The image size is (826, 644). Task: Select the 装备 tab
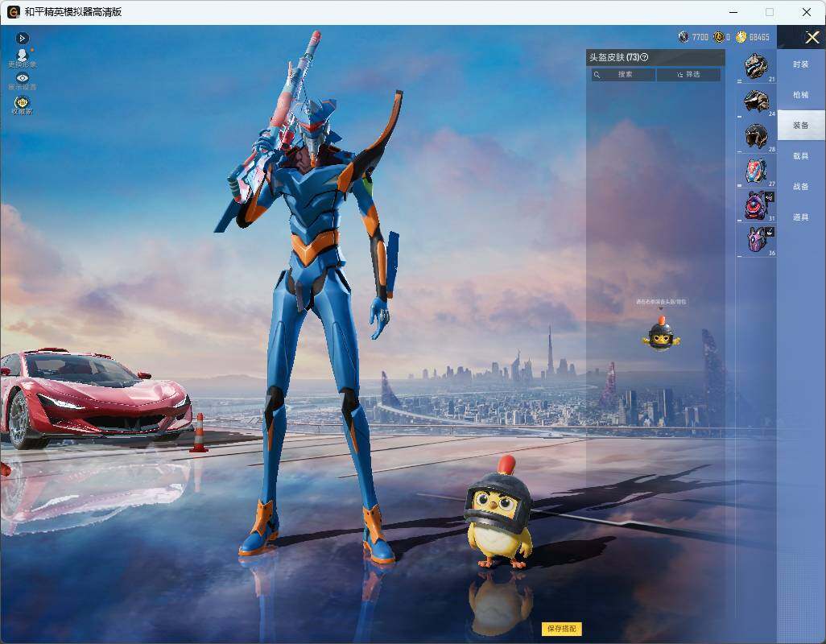801,126
